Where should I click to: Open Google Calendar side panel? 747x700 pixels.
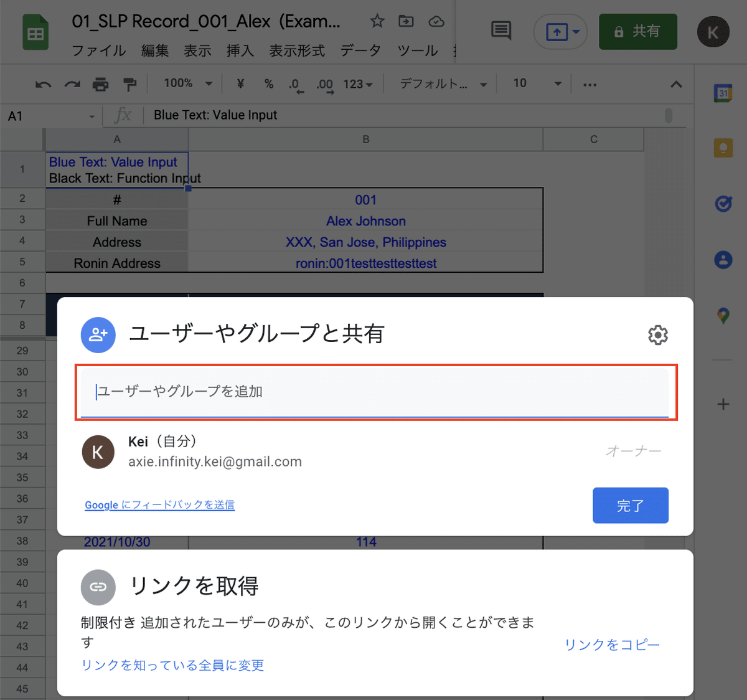coord(722,93)
